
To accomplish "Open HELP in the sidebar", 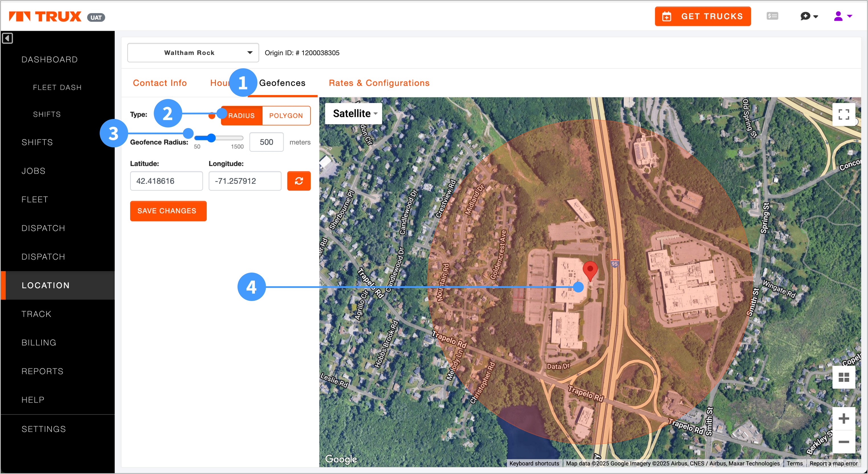I will 33,400.
